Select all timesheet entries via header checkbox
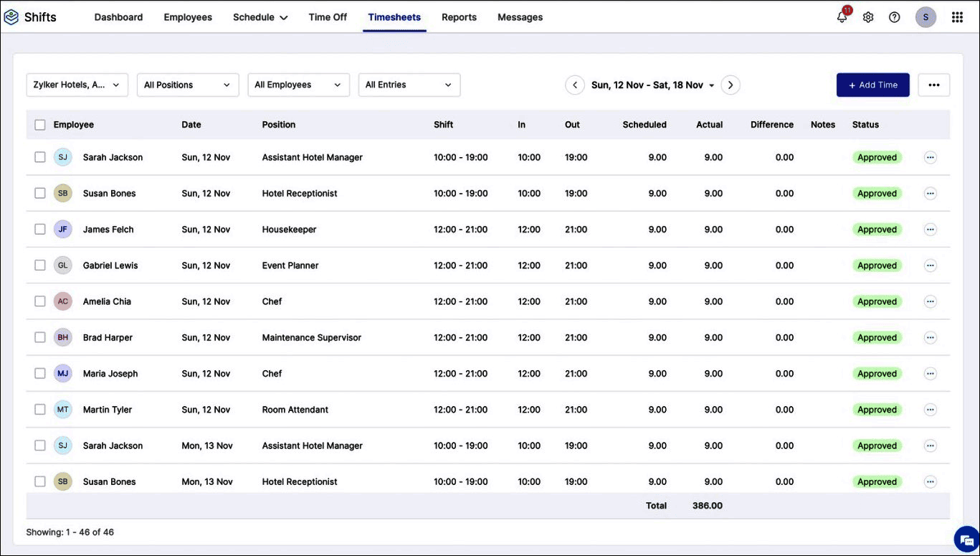This screenshot has width=980, height=556. click(39, 123)
